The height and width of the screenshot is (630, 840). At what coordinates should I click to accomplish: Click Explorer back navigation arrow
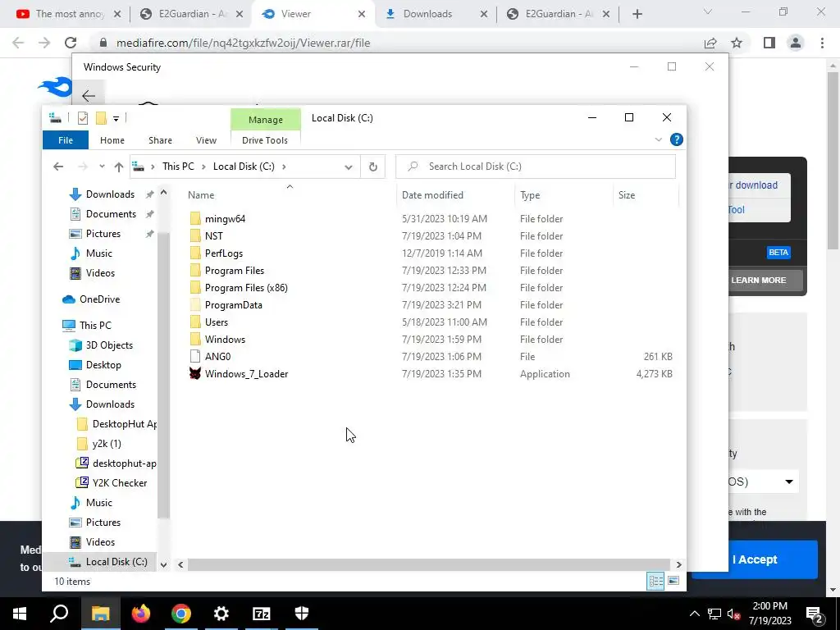(x=58, y=167)
